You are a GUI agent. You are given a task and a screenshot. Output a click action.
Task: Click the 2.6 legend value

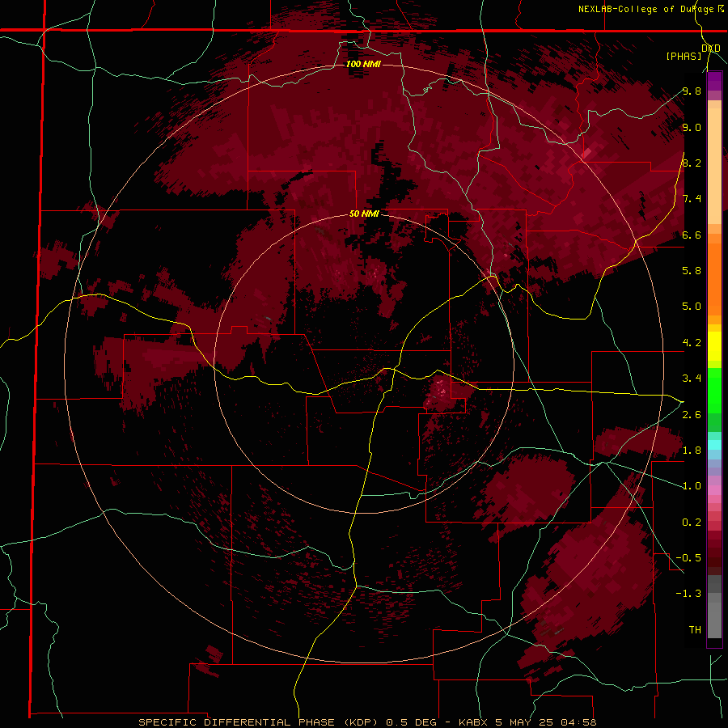pyautogui.click(x=692, y=415)
